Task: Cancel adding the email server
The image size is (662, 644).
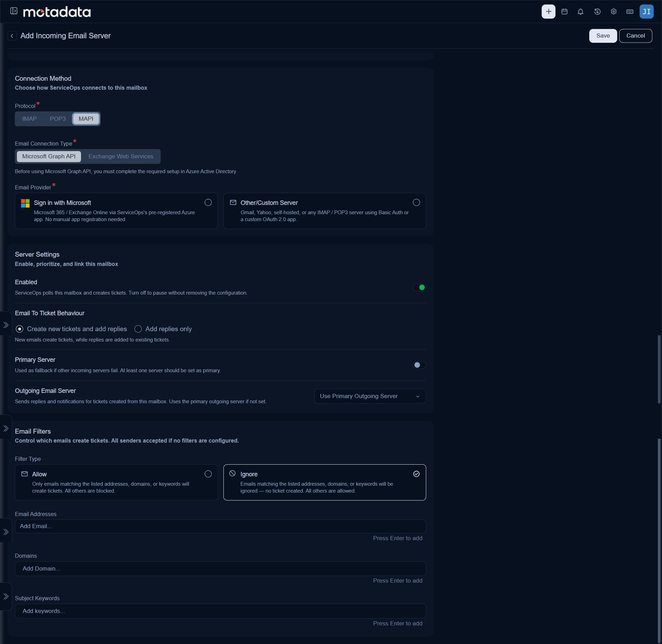Action: 635,36
